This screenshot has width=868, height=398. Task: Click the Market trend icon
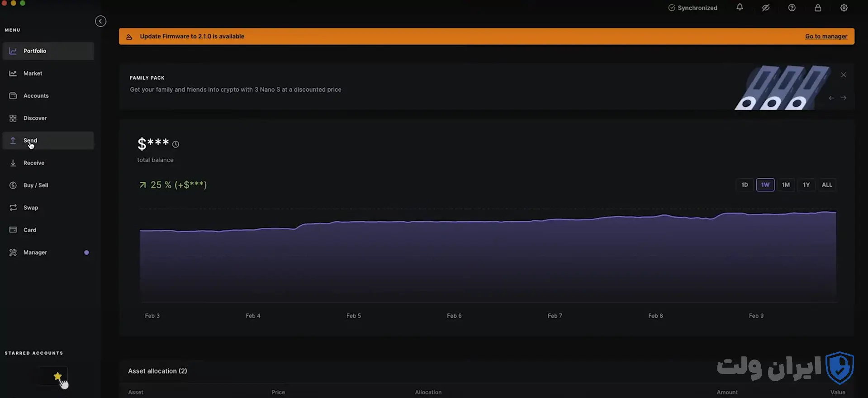[x=13, y=73]
